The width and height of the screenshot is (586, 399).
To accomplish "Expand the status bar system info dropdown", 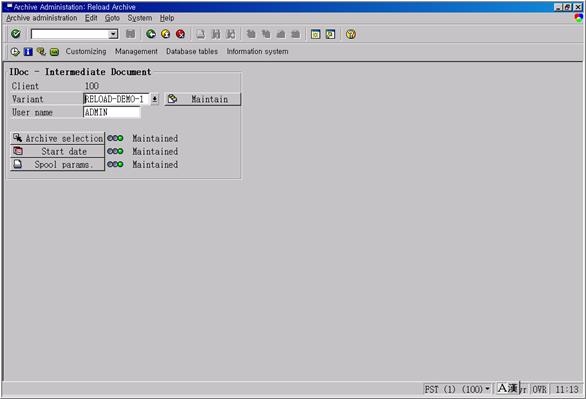I will (487, 389).
